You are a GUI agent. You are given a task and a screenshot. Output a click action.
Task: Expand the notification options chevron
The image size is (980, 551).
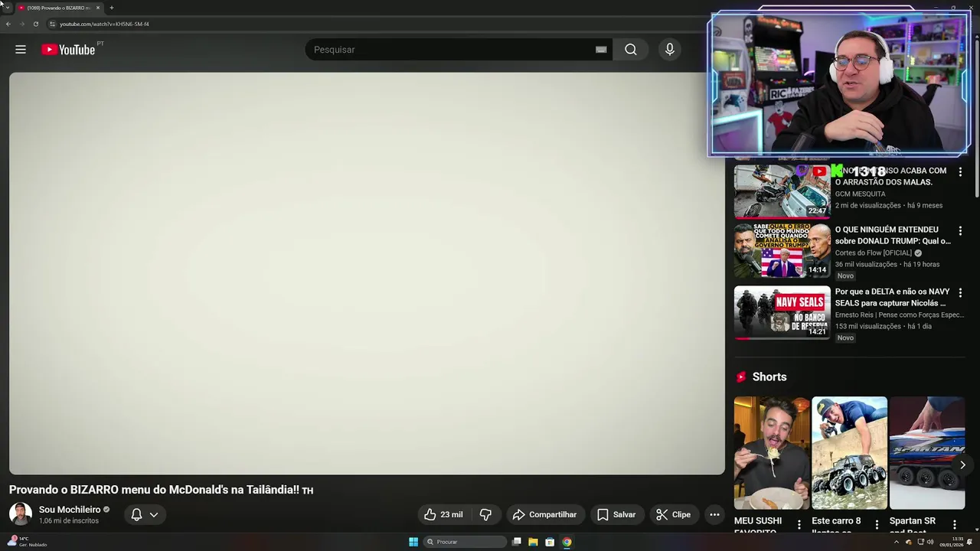tap(154, 514)
